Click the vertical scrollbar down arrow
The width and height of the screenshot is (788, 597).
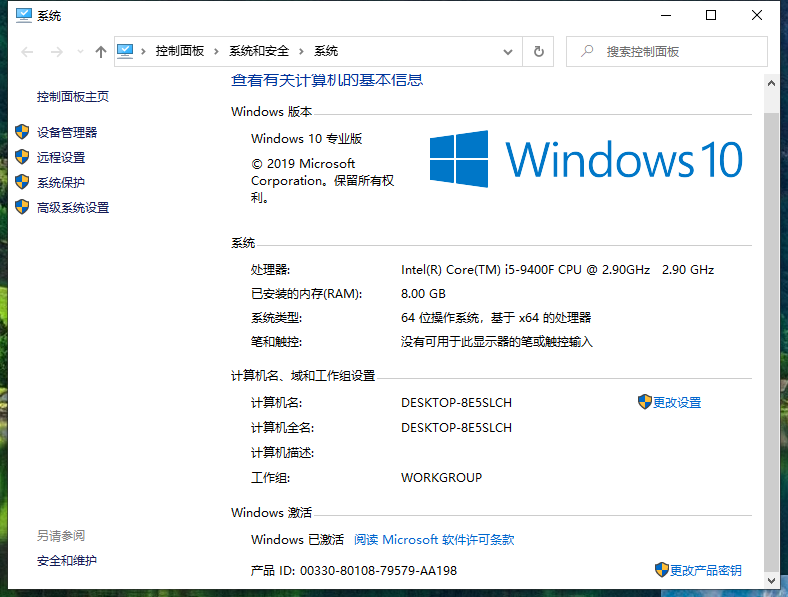[770, 580]
